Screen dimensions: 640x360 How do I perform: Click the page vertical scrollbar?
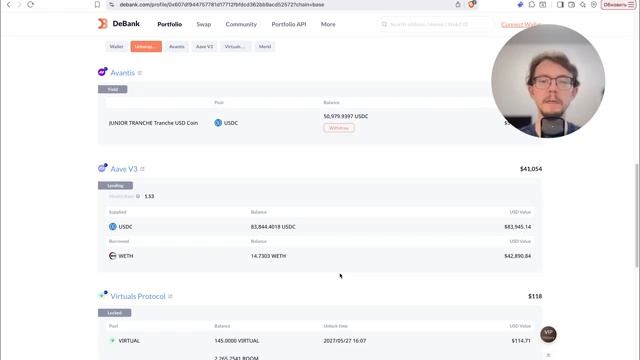637,216
